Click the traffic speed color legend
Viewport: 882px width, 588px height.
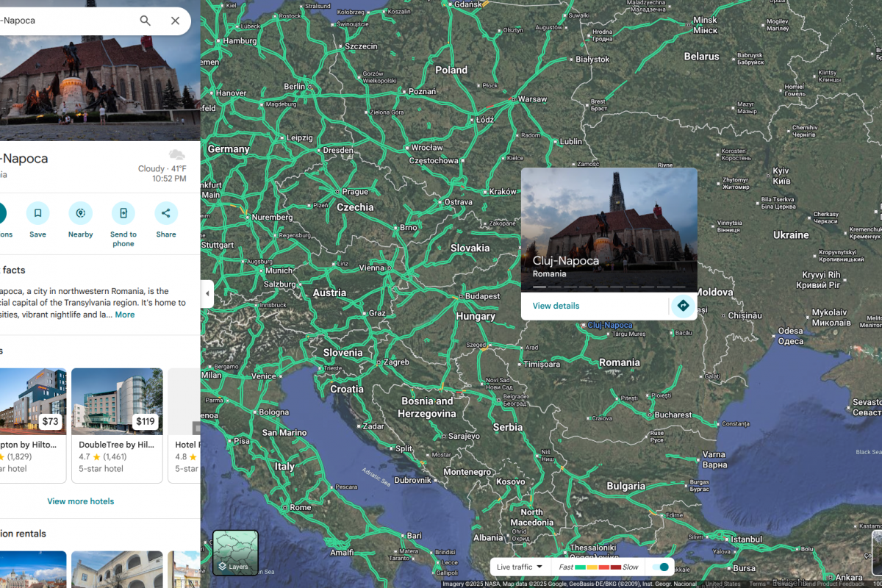(599, 567)
